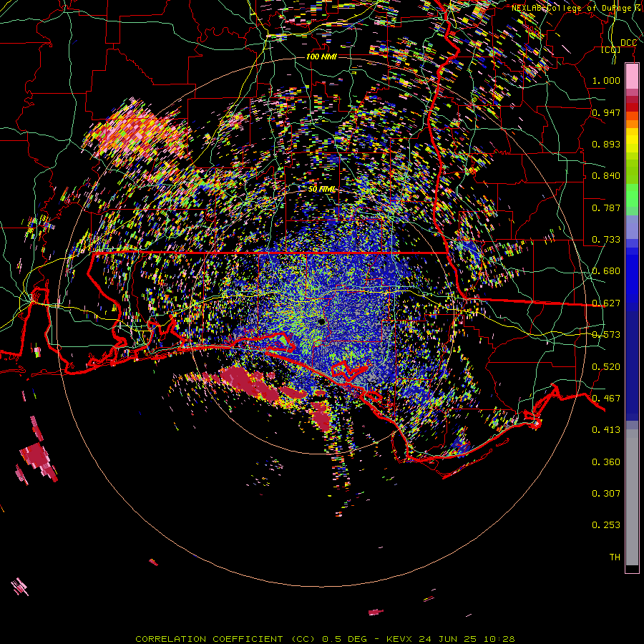Select the 0.893 legend value
The width and height of the screenshot is (644, 644).
coord(606,144)
